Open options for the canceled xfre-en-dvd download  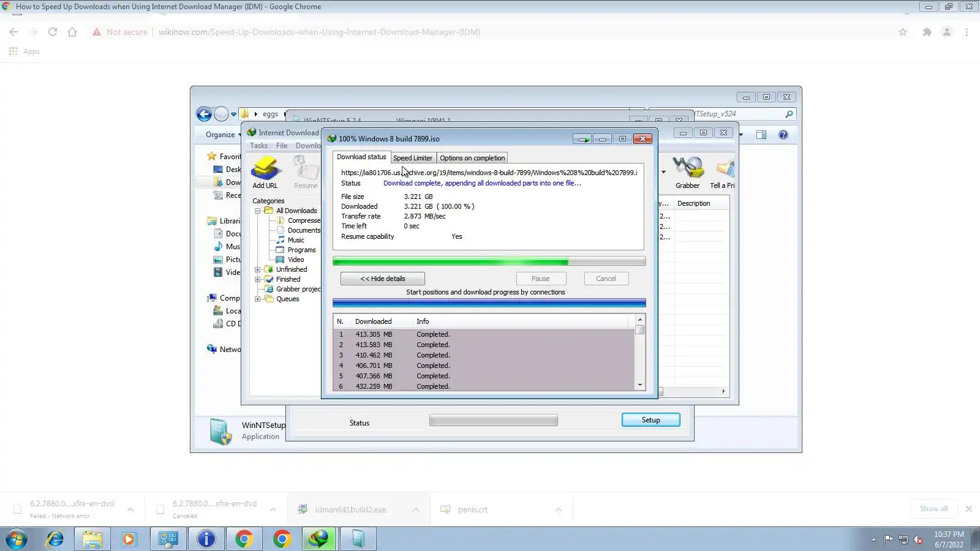pyautogui.click(x=273, y=509)
